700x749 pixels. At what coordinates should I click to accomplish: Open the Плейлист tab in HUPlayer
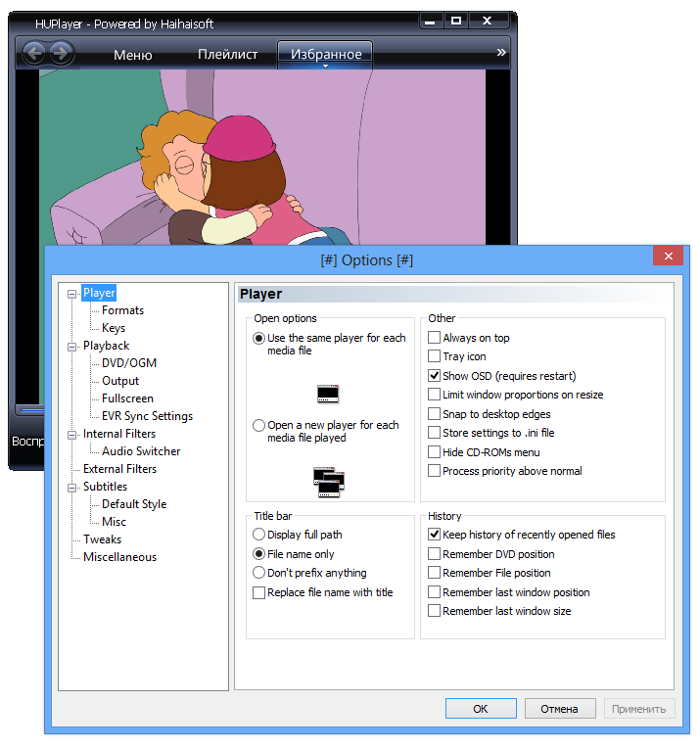(x=228, y=55)
